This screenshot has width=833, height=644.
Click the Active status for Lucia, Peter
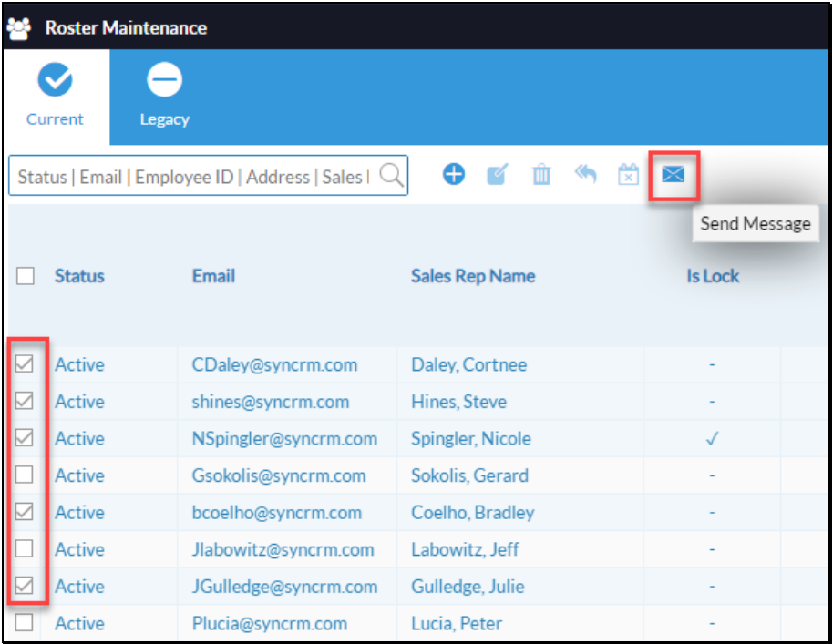[79, 623]
